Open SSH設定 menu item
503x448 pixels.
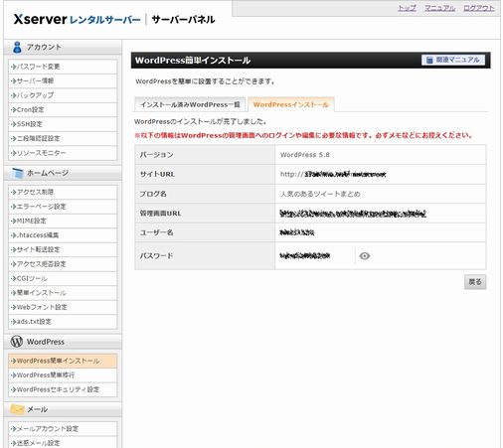click(x=63, y=124)
